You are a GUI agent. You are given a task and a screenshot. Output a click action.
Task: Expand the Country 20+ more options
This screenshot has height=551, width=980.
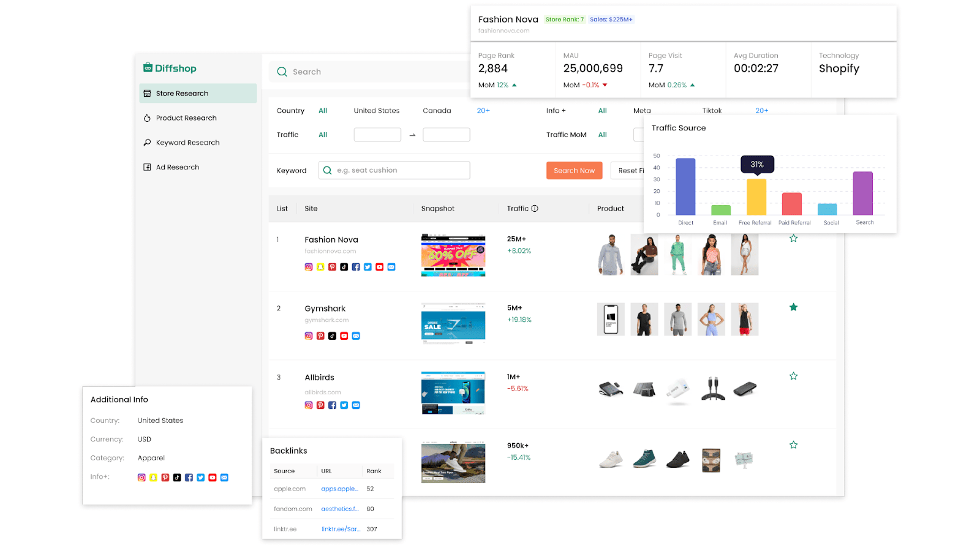pos(483,111)
